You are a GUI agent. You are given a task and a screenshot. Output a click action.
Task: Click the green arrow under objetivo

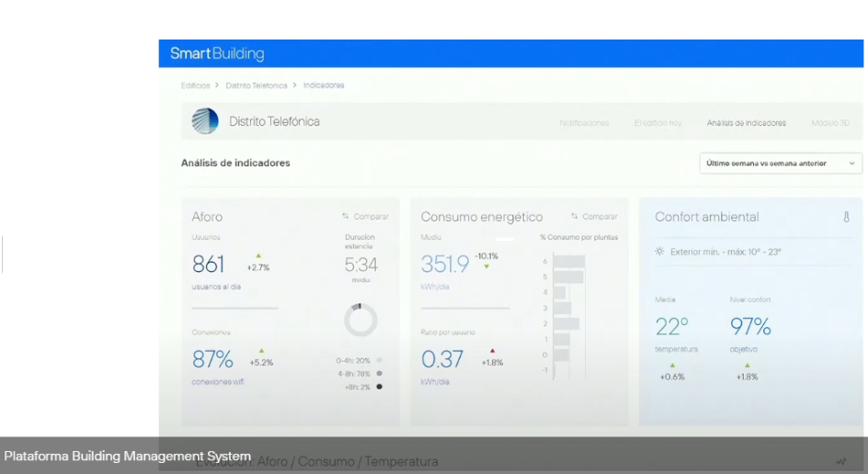[748, 366]
